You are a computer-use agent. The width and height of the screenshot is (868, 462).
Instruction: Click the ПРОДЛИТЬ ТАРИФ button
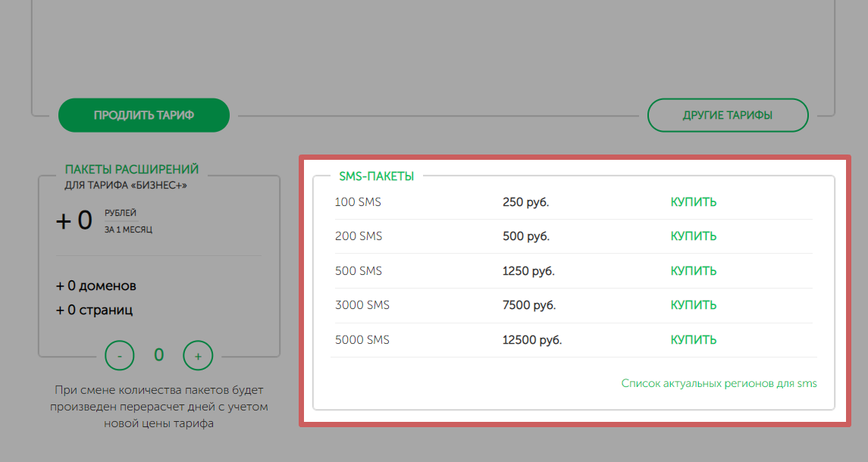[x=143, y=116]
